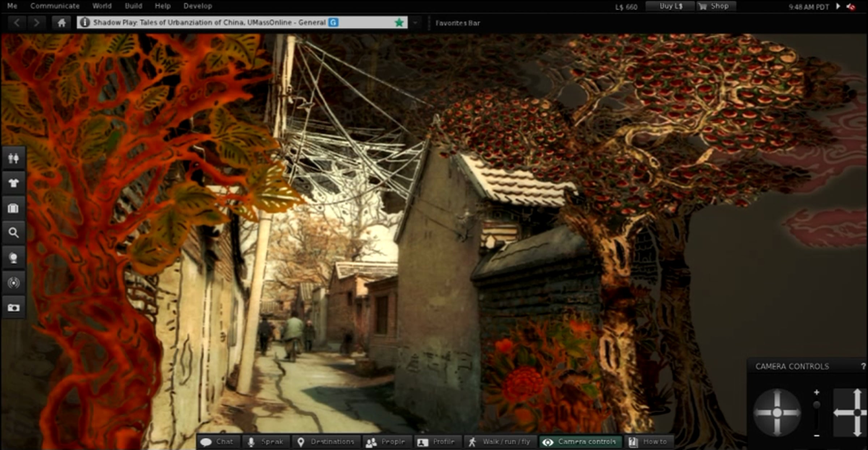Click the Camera Controls help question mark

click(863, 366)
